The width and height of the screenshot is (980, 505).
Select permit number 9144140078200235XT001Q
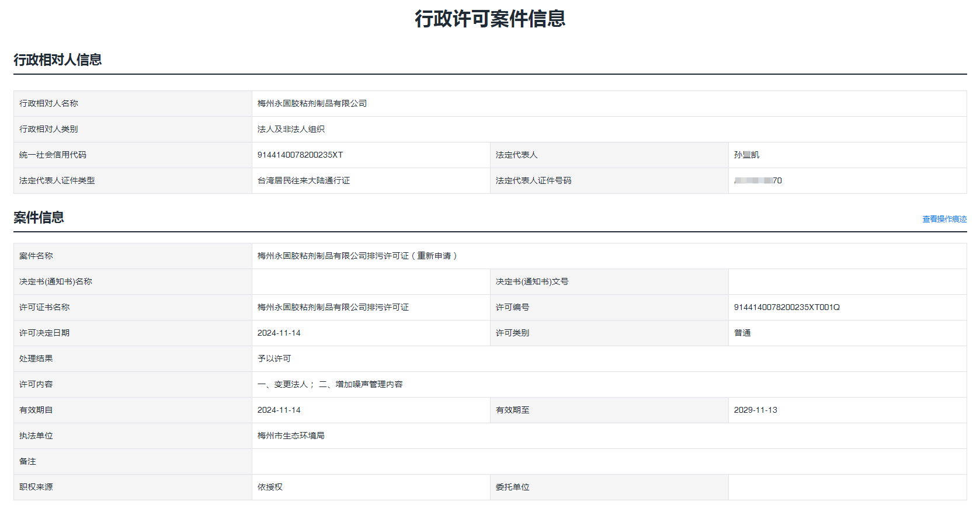coord(786,308)
